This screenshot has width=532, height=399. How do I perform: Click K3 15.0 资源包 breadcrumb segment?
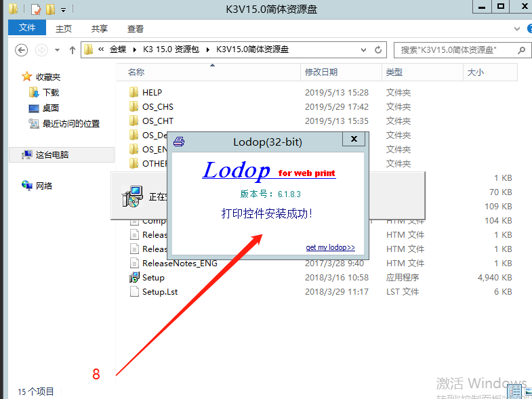171,49
